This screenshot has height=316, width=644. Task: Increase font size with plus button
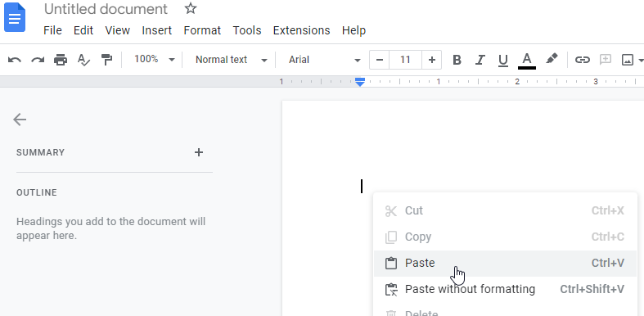pos(432,60)
